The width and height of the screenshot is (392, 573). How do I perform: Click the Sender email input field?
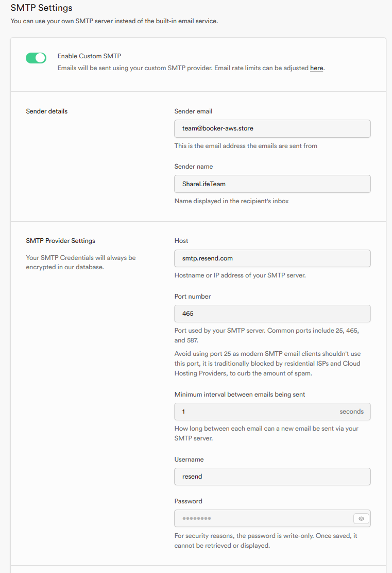coord(272,129)
